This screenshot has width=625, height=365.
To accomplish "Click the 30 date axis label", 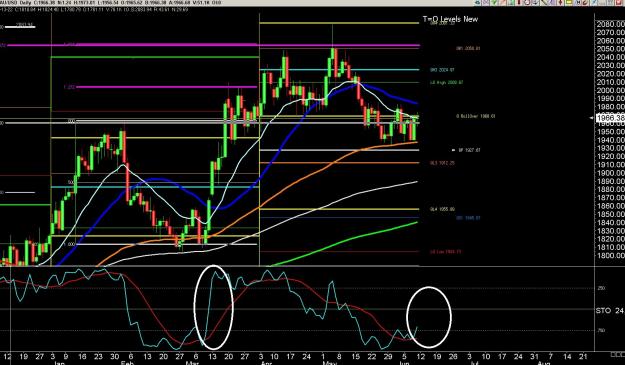I will click(115, 357).
